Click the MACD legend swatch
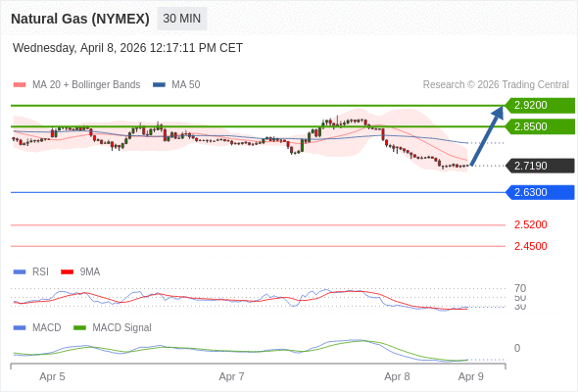578x392 pixels. pyautogui.click(x=20, y=328)
